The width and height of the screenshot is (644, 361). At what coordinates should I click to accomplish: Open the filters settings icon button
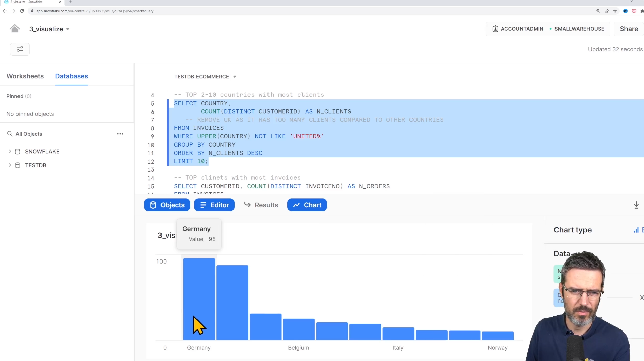[20, 49]
